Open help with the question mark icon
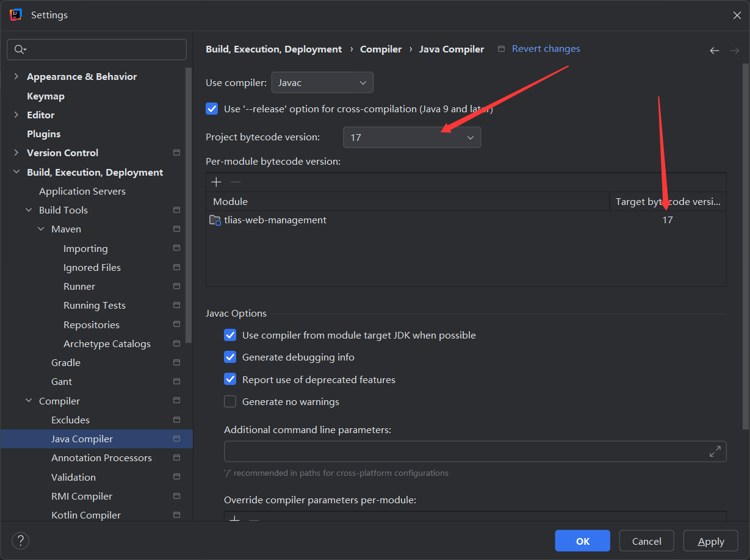Viewport: 750px width, 560px height. 20,540
